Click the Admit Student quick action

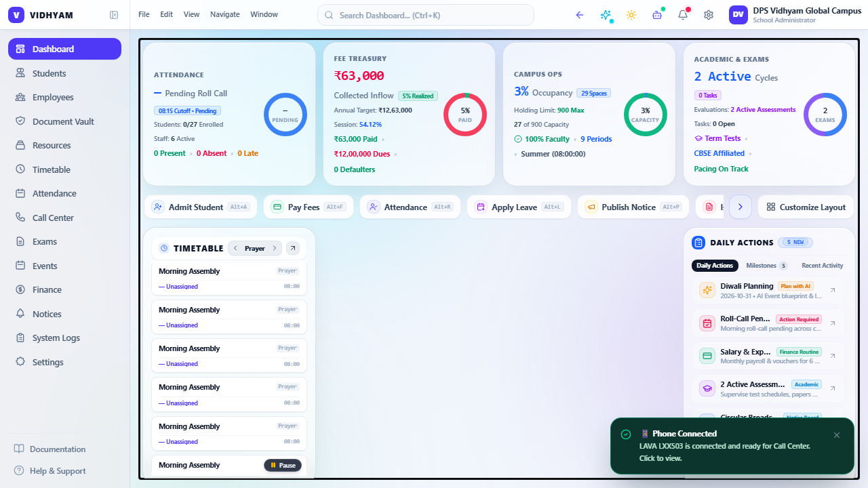tap(201, 207)
